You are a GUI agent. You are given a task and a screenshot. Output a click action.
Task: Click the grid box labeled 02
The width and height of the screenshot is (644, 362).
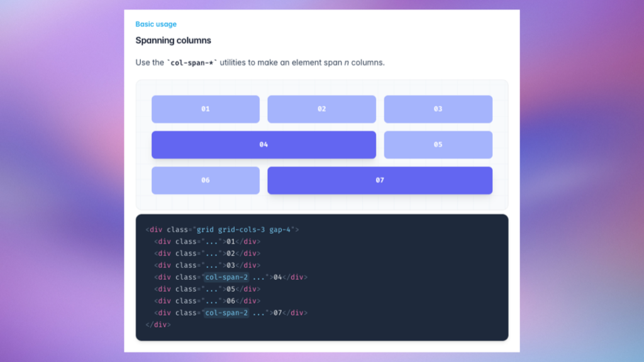321,109
